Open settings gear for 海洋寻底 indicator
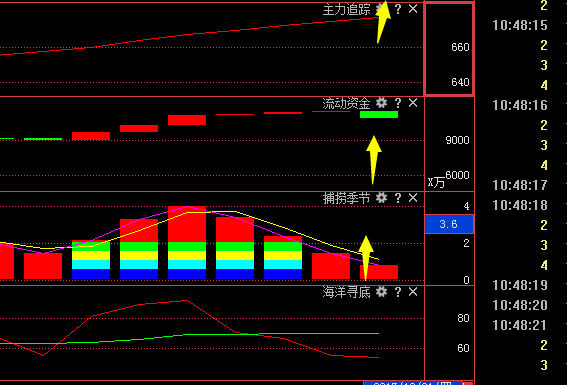Viewport: 567px width, 385px height. 381,292
